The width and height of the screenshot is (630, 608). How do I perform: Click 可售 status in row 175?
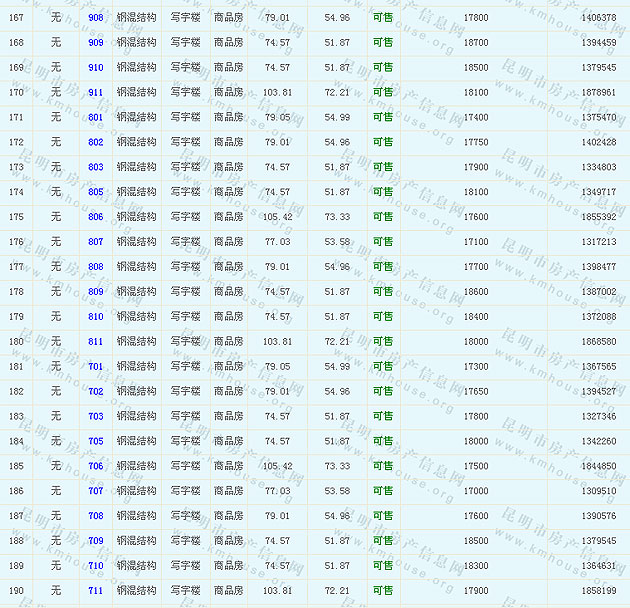383,217
